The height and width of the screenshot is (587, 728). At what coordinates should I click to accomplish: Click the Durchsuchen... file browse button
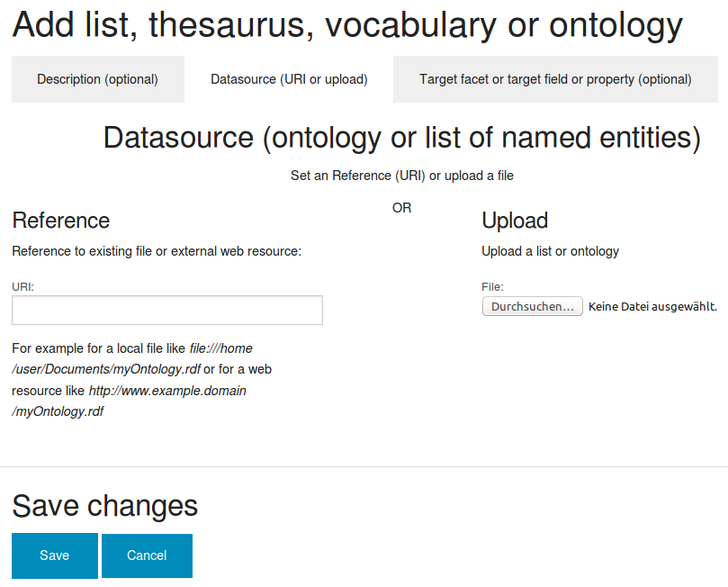click(532, 306)
